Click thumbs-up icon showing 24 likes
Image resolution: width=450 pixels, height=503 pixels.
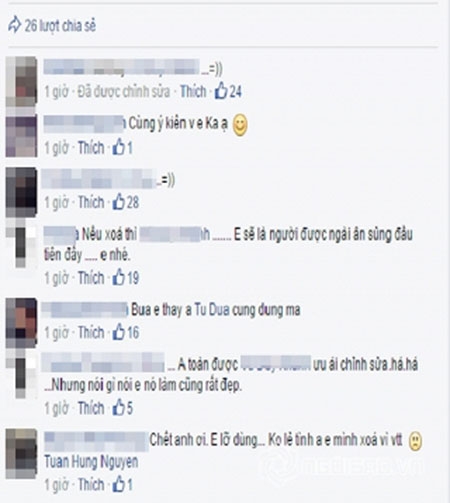coord(221,91)
